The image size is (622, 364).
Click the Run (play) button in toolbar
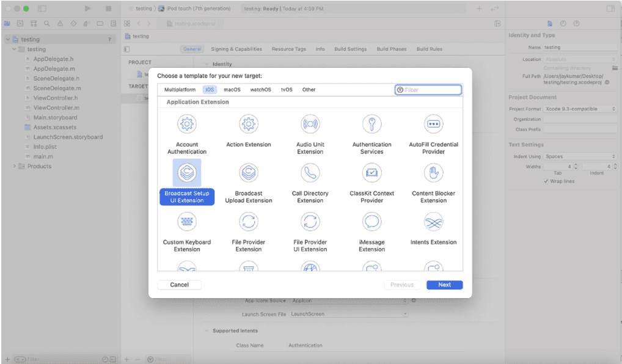click(x=87, y=9)
